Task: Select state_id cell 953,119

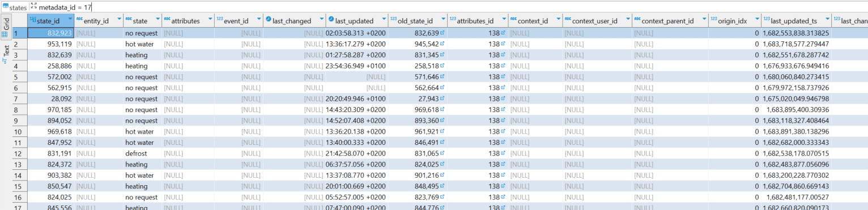Action: (x=51, y=44)
